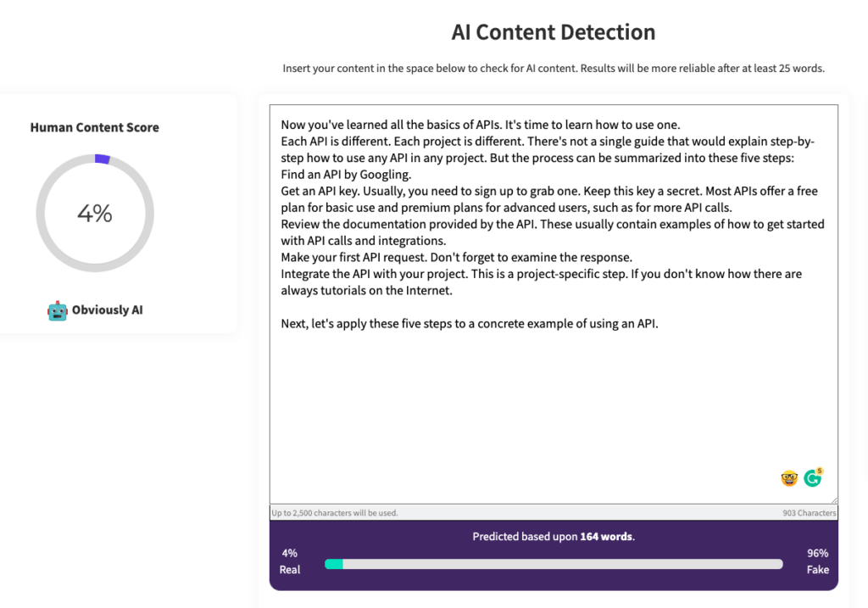Screen dimensions: 868x608
Task: Click the Real/Fake prediction progress bar
Action: point(554,564)
